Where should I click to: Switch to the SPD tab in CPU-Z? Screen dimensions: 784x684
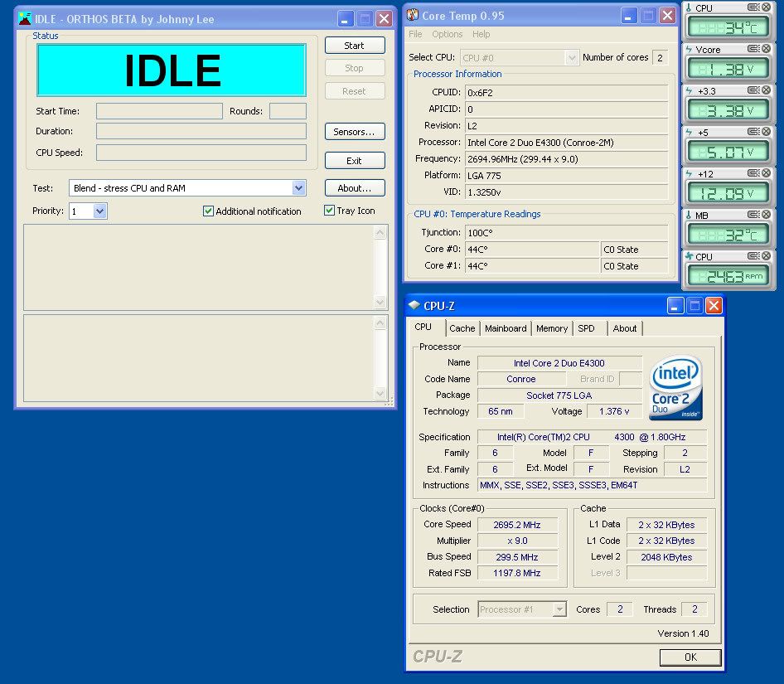[x=586, y=328]
